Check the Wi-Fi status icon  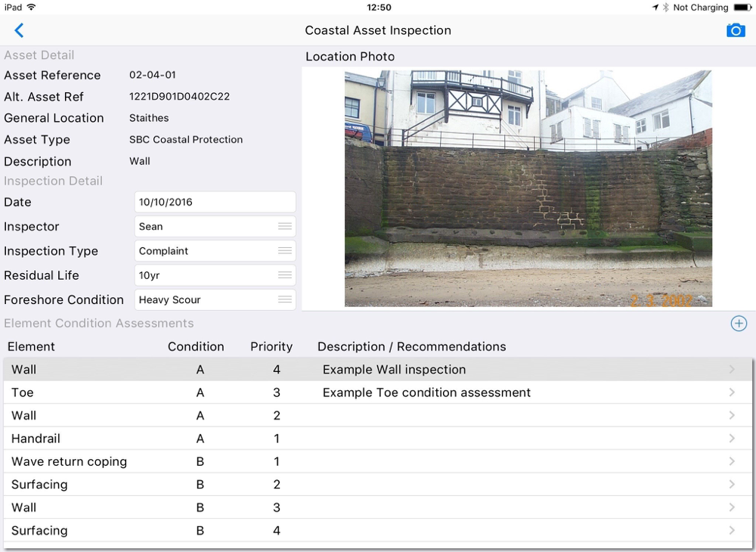(31, 8)
